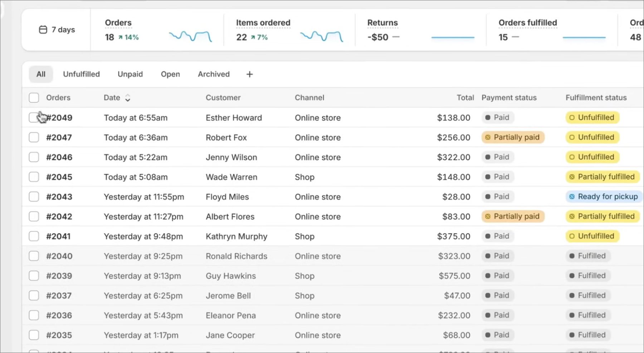Image resolution: width=644 pixels, height=353 pixels.
Task: Sort orders using the Date column arrows
Action: [128, 98]
